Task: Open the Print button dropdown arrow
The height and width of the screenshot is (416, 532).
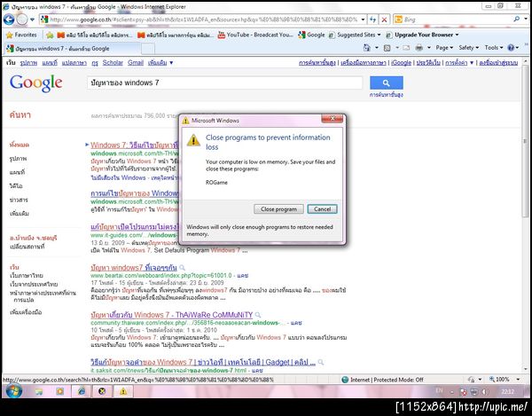Action: [x=429, y=48]
